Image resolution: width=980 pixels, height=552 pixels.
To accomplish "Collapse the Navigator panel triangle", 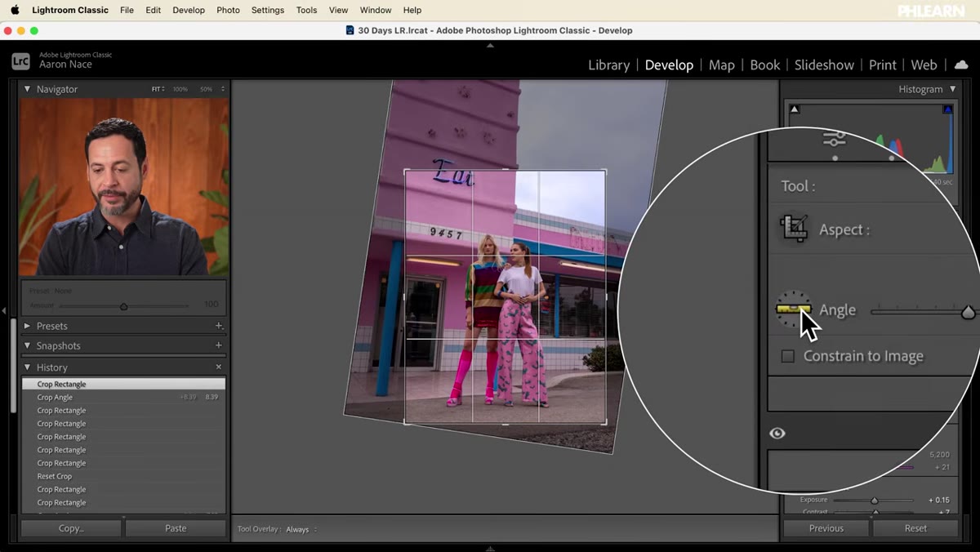I will pyautogui.click(x=27, y=89).
